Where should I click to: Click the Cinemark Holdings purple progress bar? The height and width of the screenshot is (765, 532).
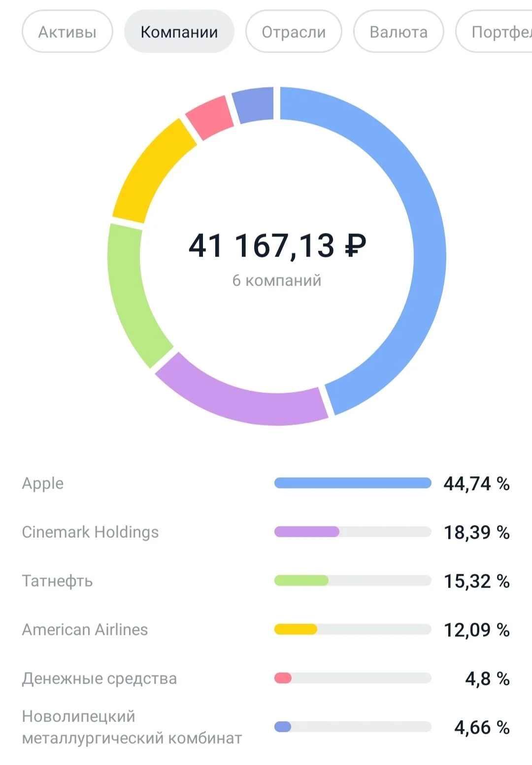point(353,532)
